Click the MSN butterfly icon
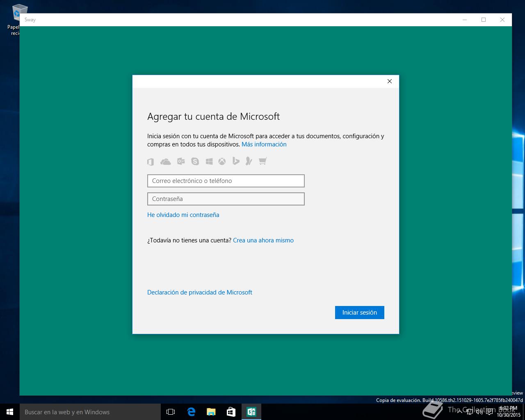Screen dimensions: 525x420 coord(249,161)
